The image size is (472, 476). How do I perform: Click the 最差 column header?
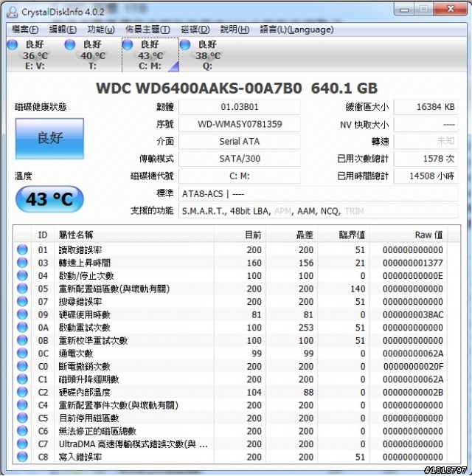292,235
